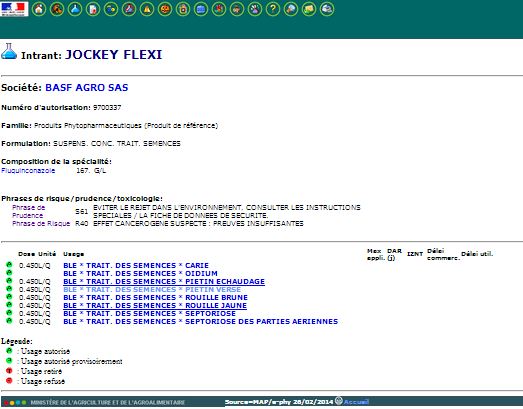Click the blue and yellow circles toolbar icon
The width and height of the screenshot is (523, 409).
(111, 9)
